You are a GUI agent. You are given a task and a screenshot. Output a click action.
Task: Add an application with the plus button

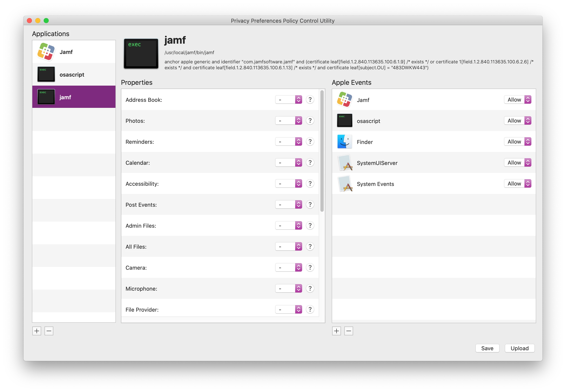(x=37, y=331)
